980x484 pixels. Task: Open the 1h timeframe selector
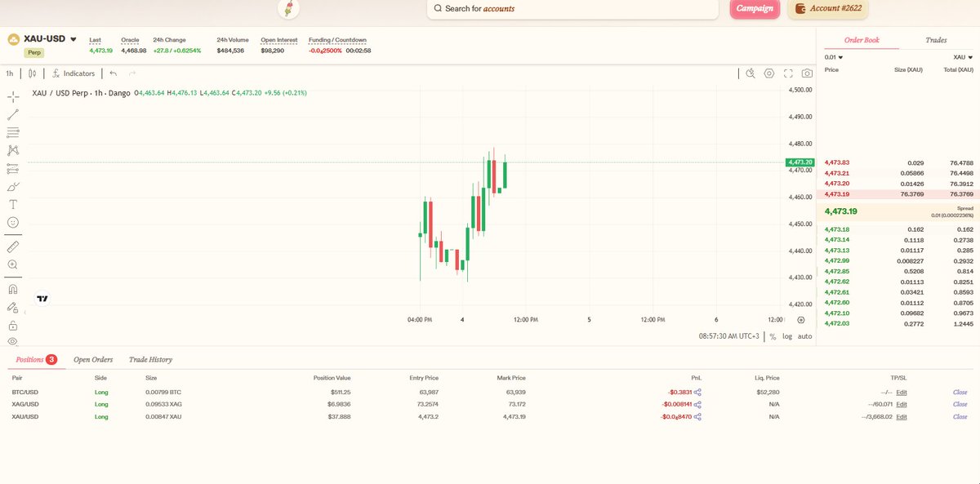(10, 73)
